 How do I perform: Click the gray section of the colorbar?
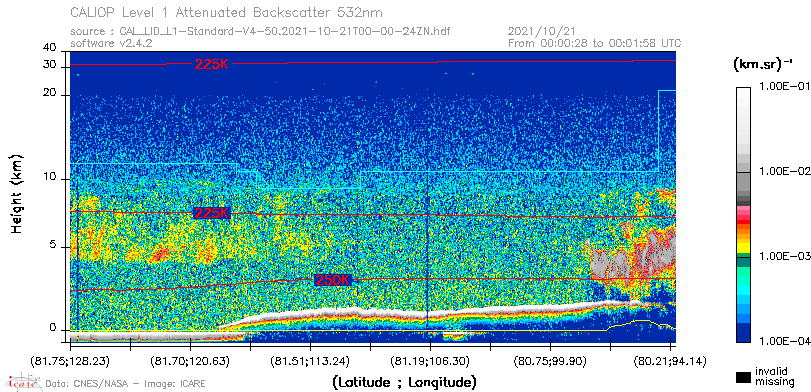click(743, 181)
